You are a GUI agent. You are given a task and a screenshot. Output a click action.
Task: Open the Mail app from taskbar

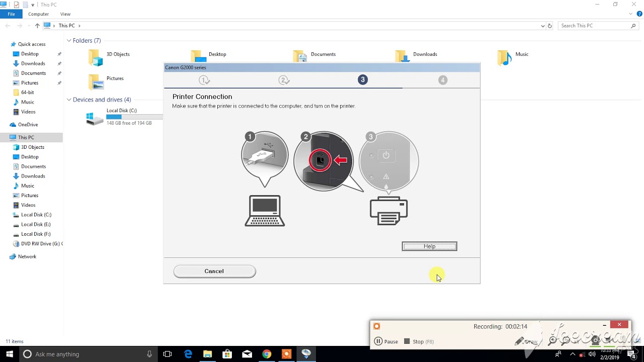click(247, 354)
